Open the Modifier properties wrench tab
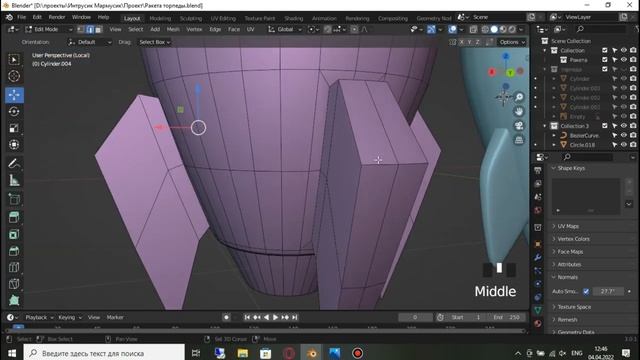Viewport: 640px width, 360px height. (538, 257)
